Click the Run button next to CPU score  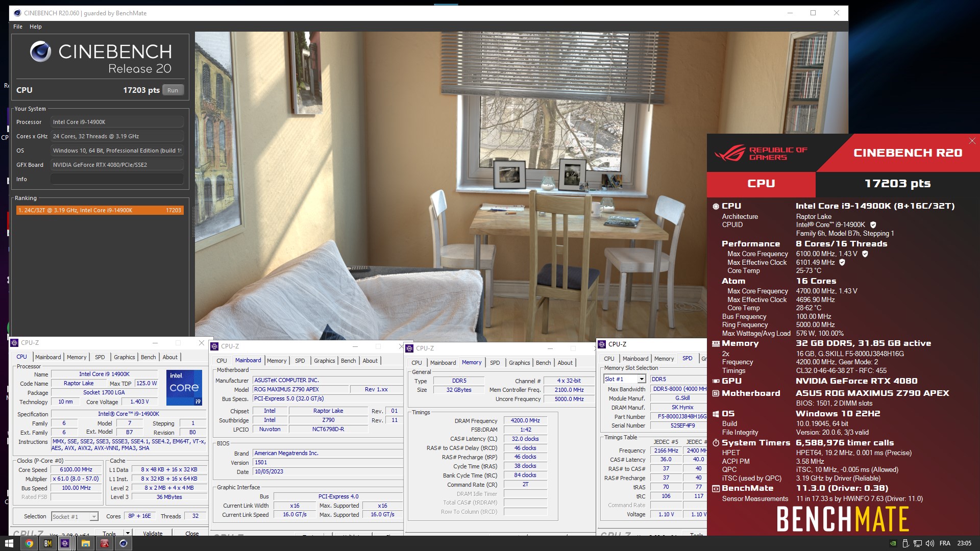pos(173,90)
